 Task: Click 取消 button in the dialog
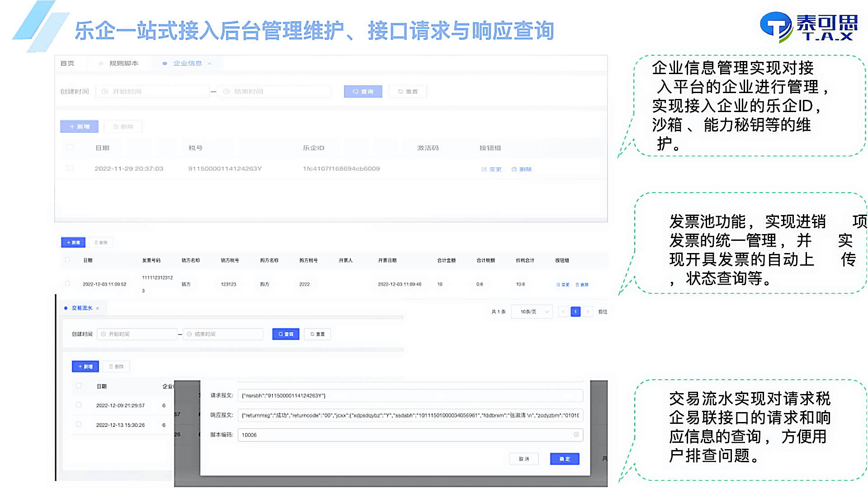(524, 459)
